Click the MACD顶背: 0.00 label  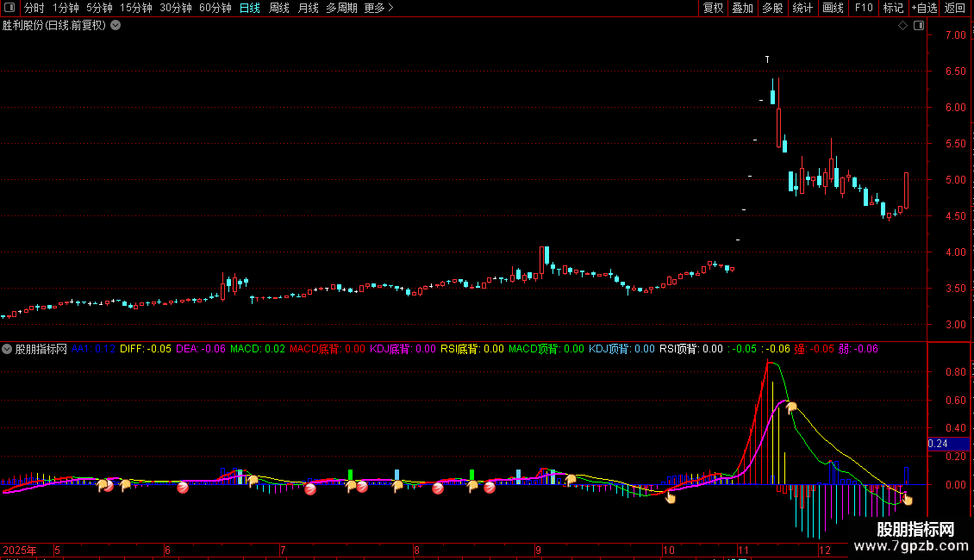(546, 349)
